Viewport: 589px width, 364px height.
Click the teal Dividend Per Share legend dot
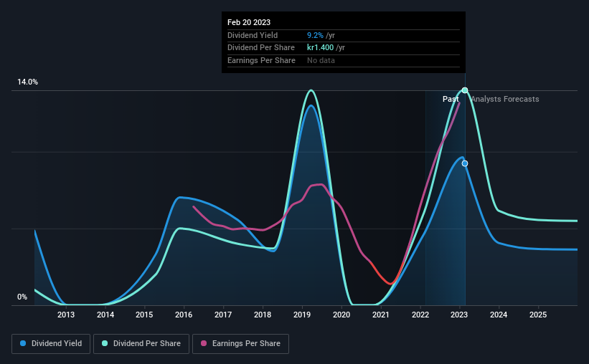[x=105, y=343]
